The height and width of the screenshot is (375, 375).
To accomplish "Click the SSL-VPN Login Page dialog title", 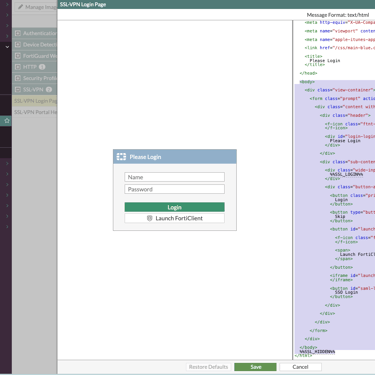I will click(83, 4).
